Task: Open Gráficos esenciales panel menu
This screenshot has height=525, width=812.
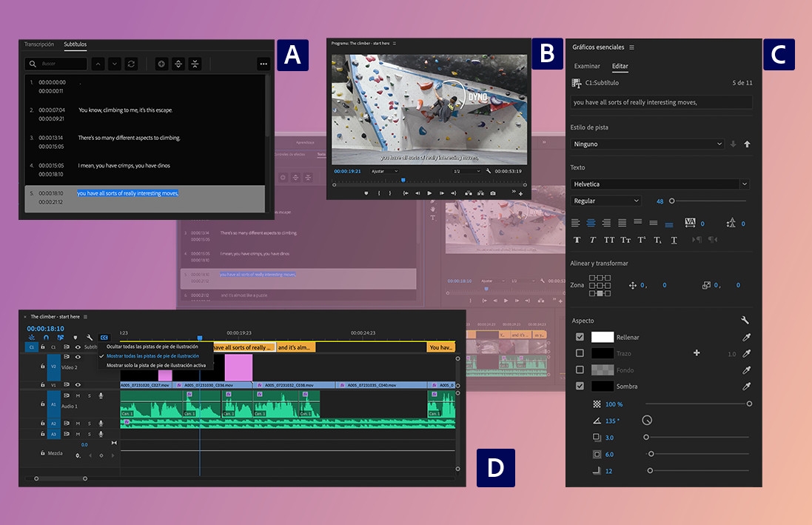Action: [632, 47]
